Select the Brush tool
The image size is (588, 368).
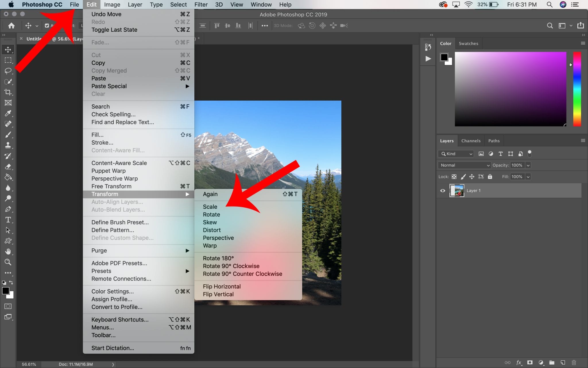(8, 135)
